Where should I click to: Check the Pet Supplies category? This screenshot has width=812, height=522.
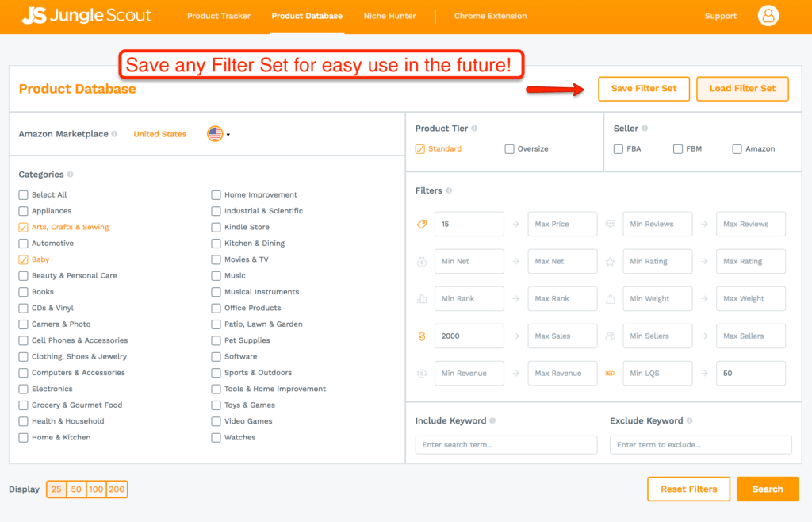click(216, 341)
